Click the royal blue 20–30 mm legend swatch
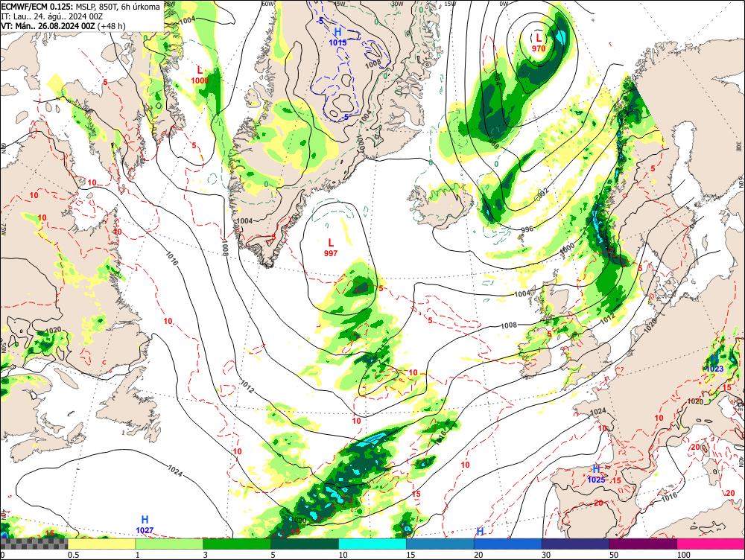The width and height of the screenshot is (745, 560). click(507, 544)
